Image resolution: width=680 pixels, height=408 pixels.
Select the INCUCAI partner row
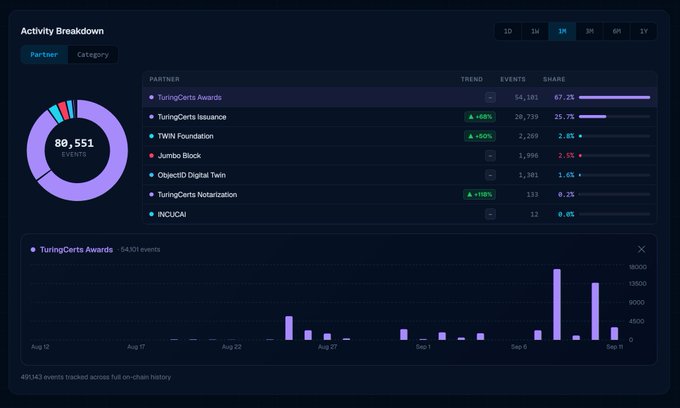point(399,214)
